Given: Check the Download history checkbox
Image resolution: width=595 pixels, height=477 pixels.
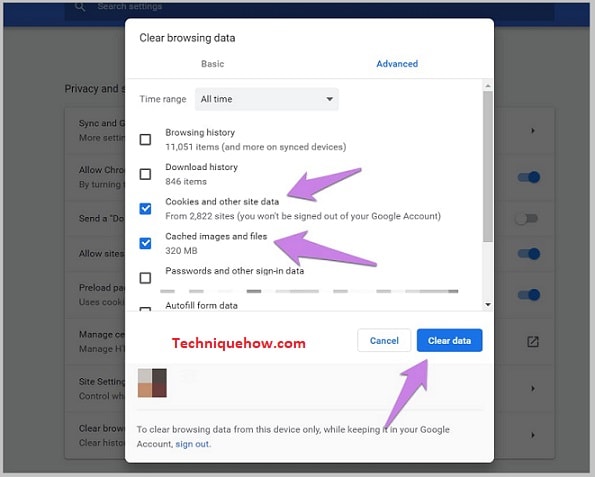Looking at the screenshot, I should (x=145, y=174).
